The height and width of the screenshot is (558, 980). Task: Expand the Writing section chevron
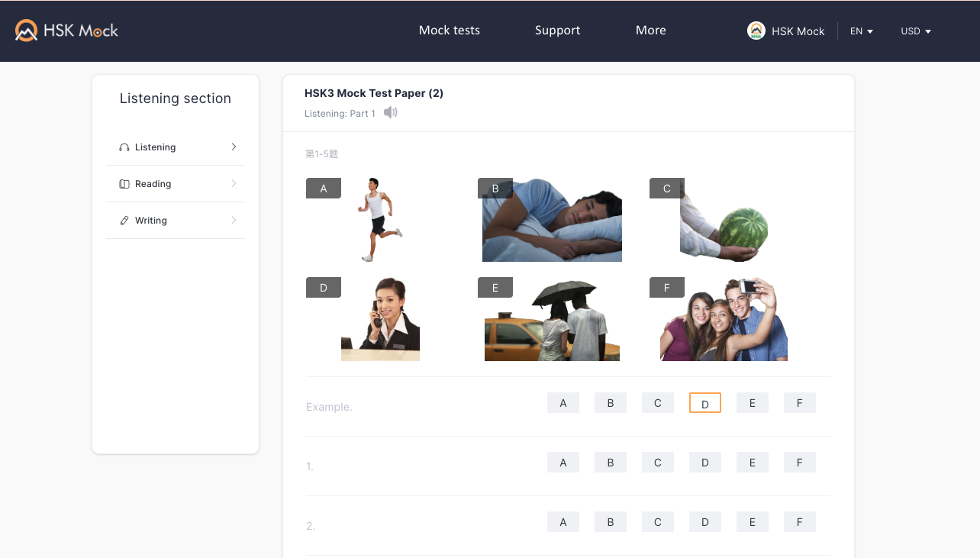234,220
